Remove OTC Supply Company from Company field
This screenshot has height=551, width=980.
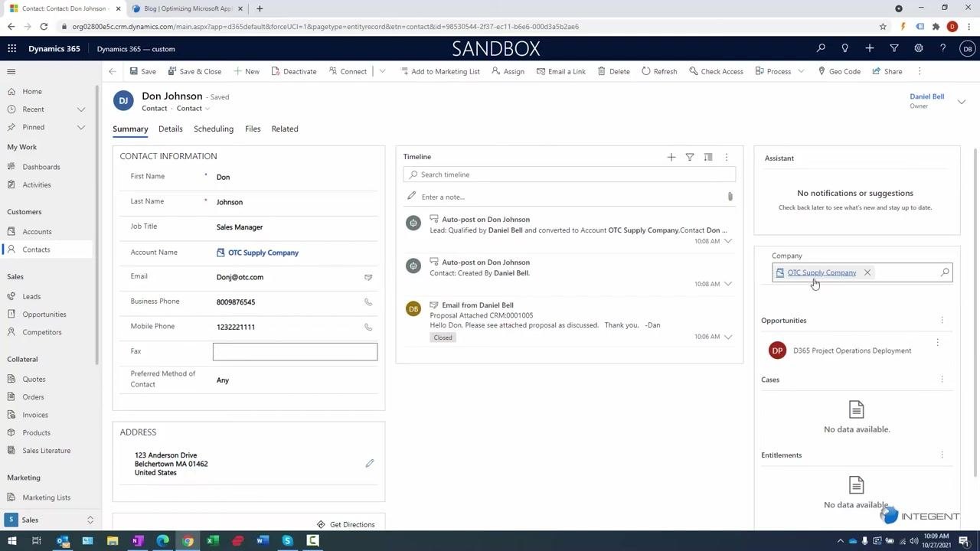867,272
